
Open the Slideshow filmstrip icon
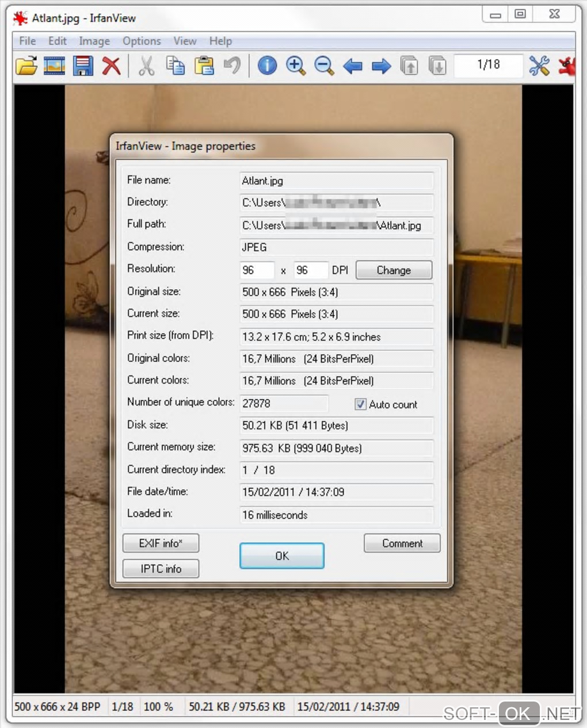pyautogui.click(x=55, y=66)
